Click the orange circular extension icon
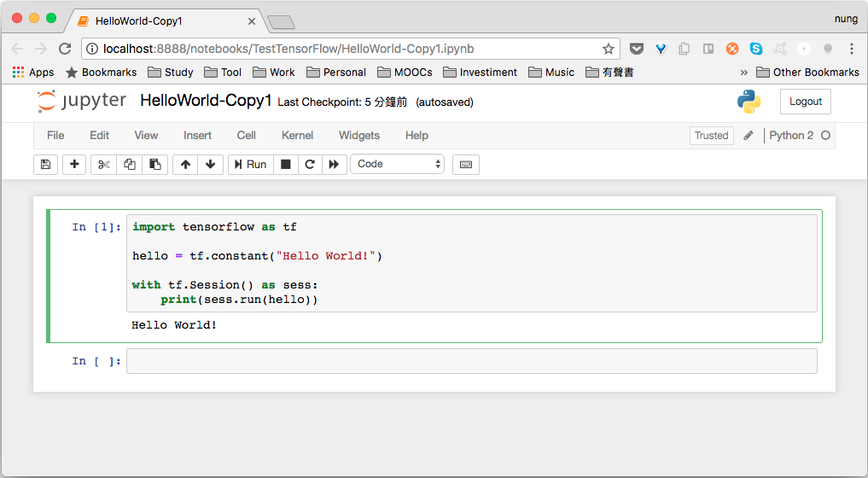 [732, 49]
